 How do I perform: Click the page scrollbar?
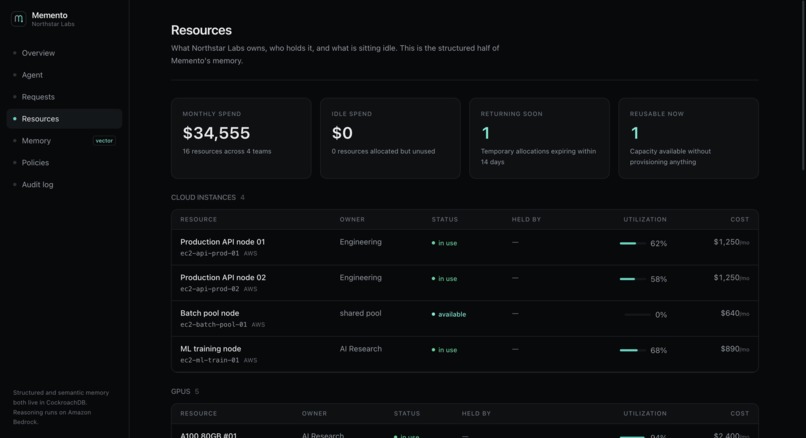[x=803, y=85]
